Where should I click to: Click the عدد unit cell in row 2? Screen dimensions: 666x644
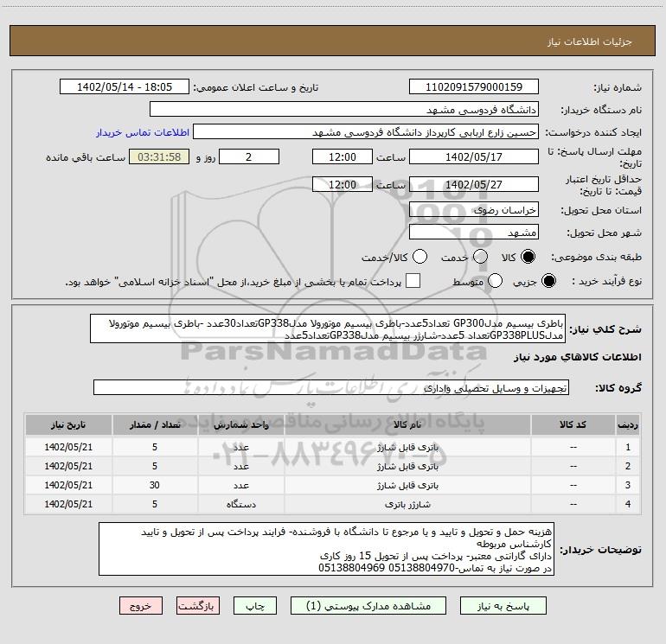(240, 466)
